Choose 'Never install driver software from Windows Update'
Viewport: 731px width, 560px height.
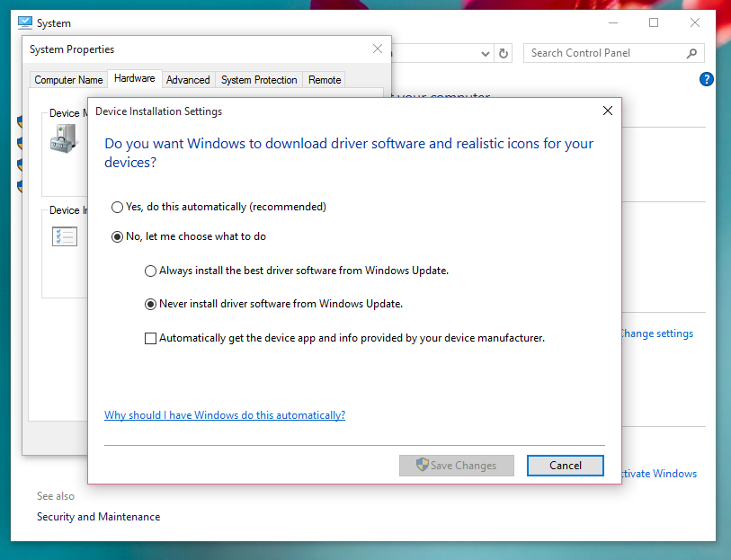pyautogui.click(x=150, y=304)
